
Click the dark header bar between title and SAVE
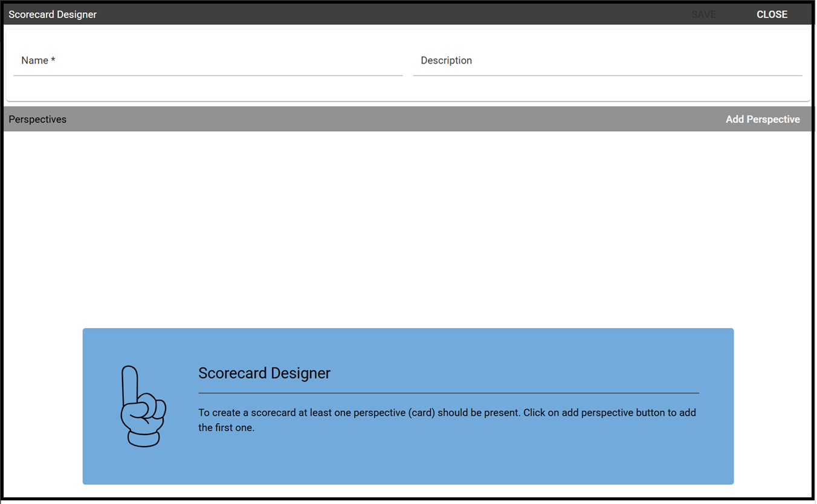pyautogui.click(x=393, y=15)
